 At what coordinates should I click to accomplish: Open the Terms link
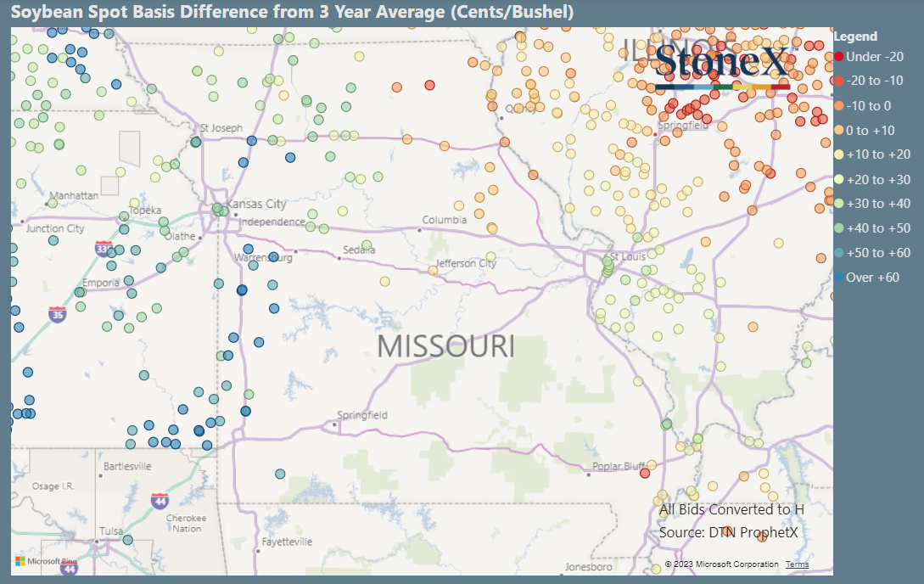pyautogui.click(x=798, y=564)
